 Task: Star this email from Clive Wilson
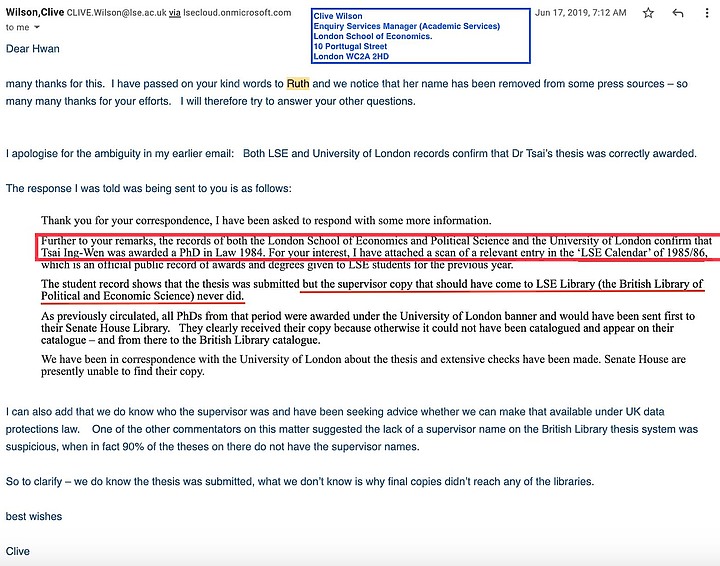(648, 13)
